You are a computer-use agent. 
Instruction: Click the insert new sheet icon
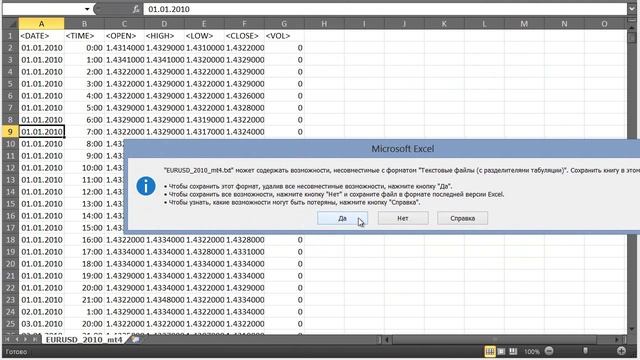point(136,340)
